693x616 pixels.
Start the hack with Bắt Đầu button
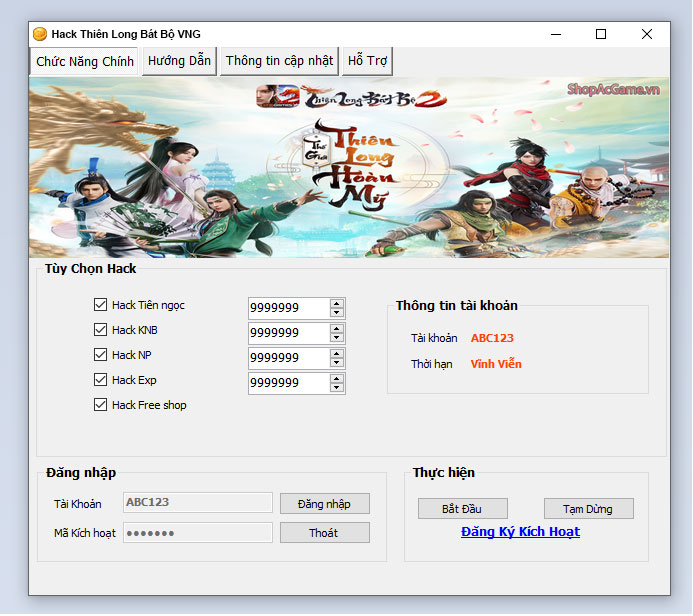coord(462,509)
